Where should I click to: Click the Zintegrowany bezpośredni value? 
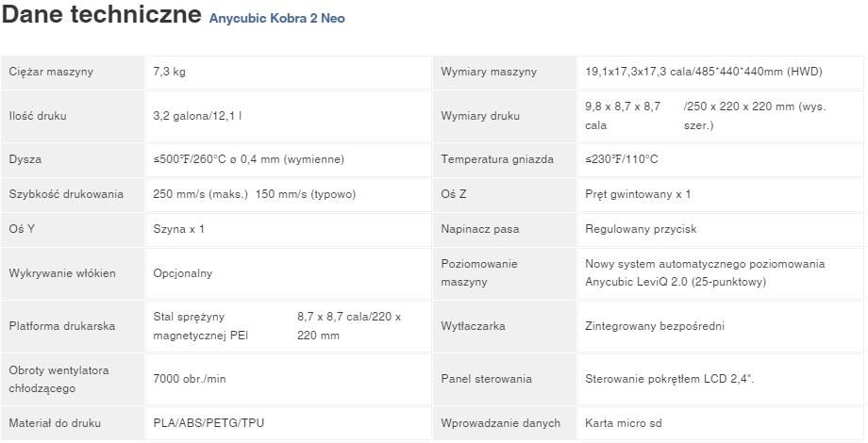point(655,326)
